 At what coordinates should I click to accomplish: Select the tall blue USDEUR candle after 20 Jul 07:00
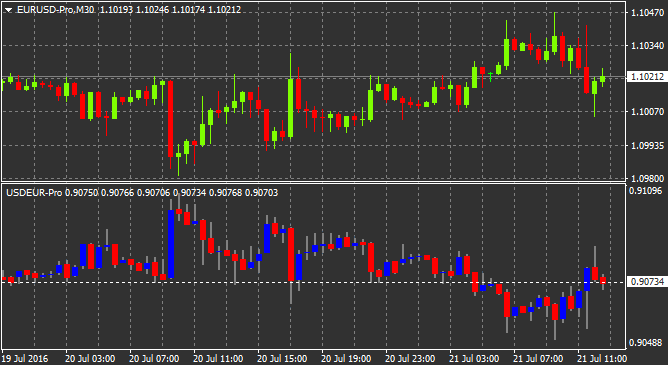pyautogui.click(x=171, y=244)
